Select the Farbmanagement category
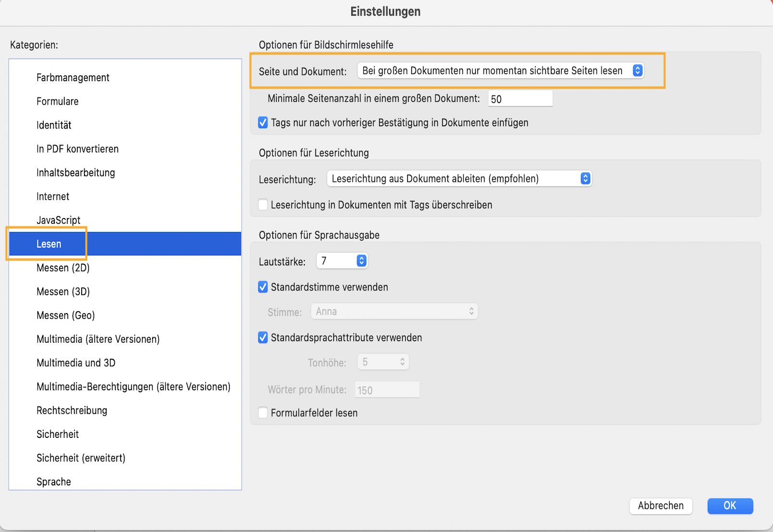 72,77
